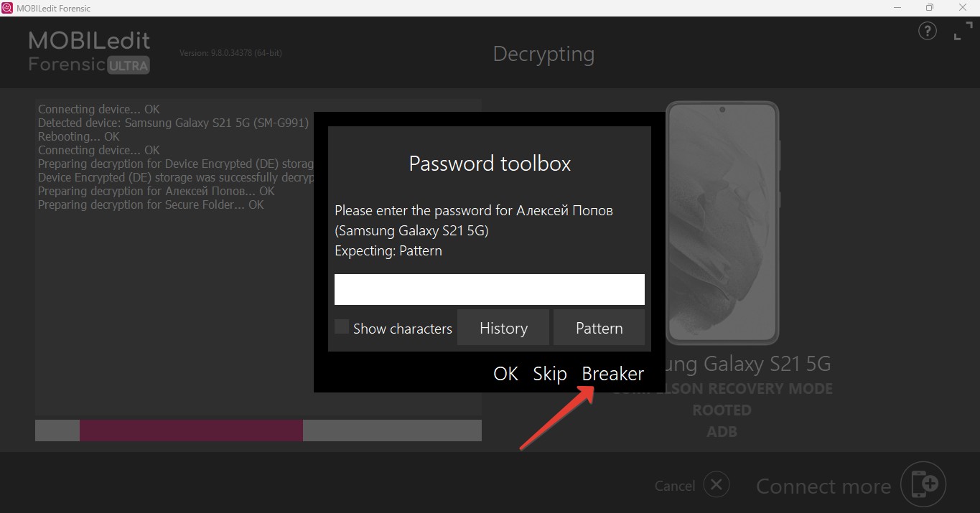Click the version number text
Image resolution: width=980 pixels, height=513 pixels.
point(230,53)
